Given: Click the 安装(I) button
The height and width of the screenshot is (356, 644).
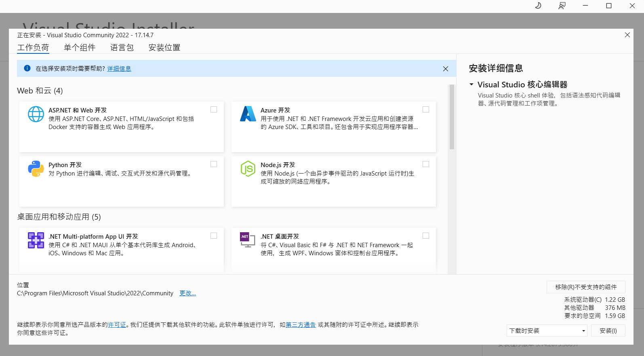Looking at the screenshot, I should (x=608, y=331).
